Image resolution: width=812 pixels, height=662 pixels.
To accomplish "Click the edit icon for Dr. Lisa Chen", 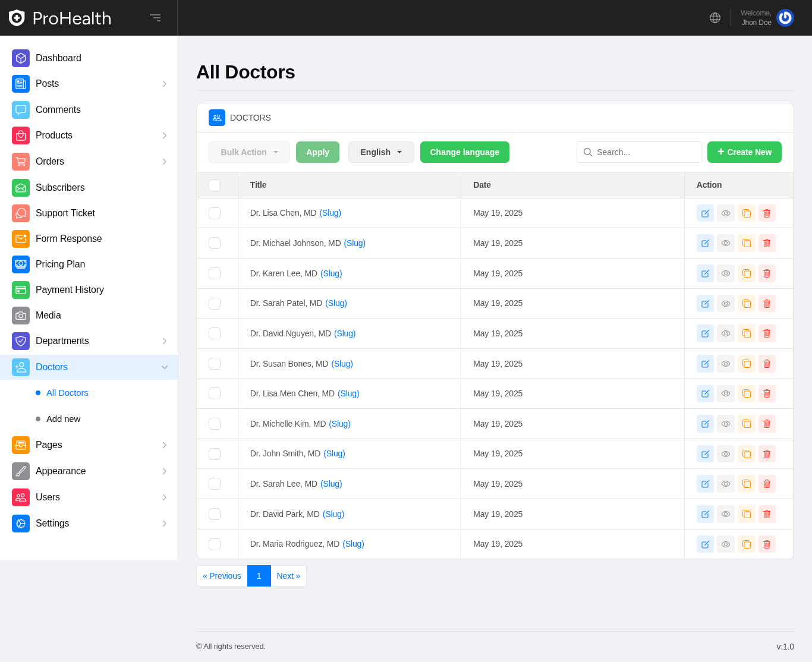I will click(705, 213).
